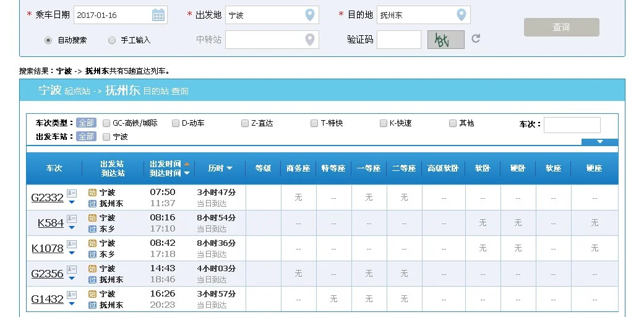Check 宁波 departure station filter

click(106, 137)
